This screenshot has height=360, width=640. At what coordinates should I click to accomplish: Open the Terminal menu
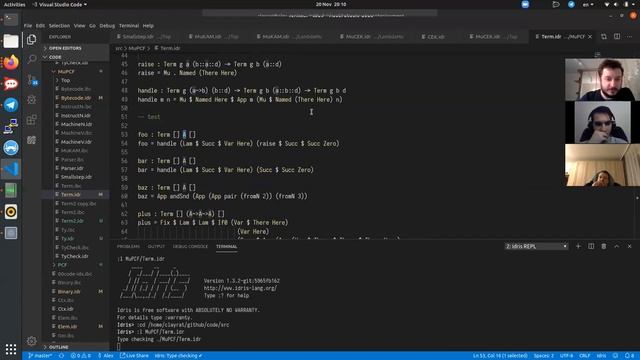coord(129,26)
